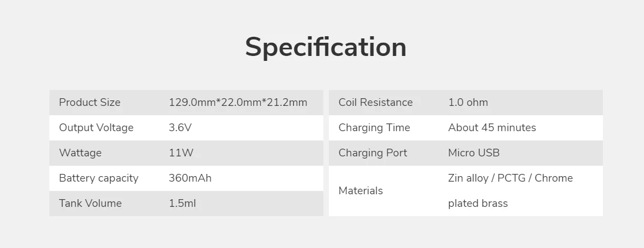Image resolution: width=644 pixels, height=248 pixels.
Task: Click the plated brass text
Action: (477, 204)
